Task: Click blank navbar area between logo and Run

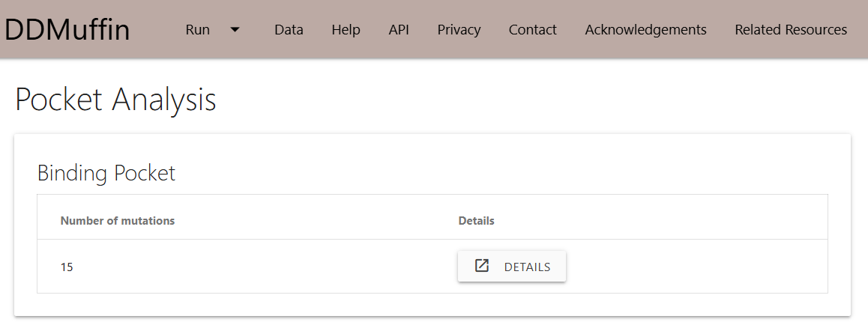Action: [x=156, y=30]
